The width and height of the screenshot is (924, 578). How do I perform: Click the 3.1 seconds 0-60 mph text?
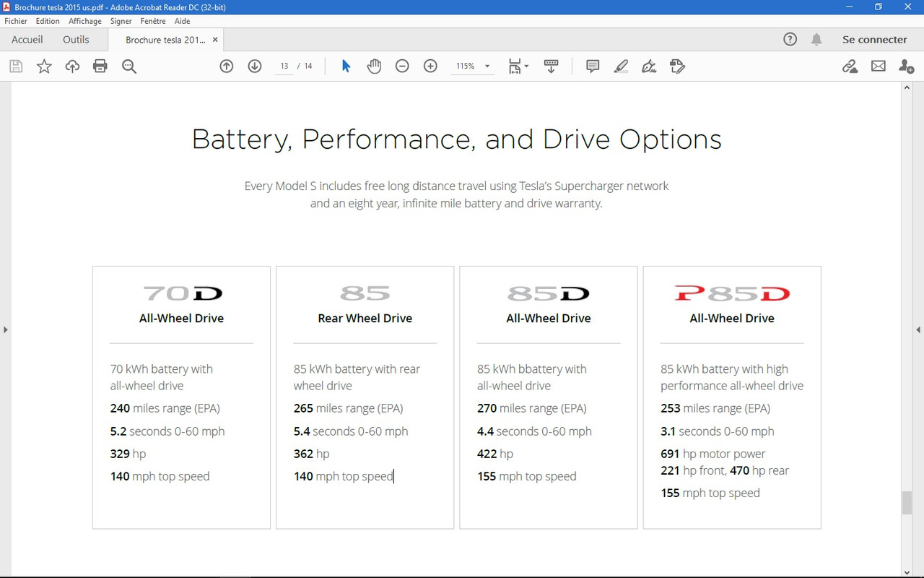click(x=718, y=431)
